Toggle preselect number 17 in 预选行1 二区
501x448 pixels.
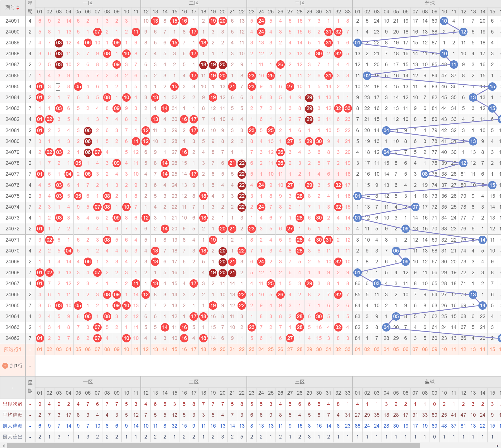[194, 349]
